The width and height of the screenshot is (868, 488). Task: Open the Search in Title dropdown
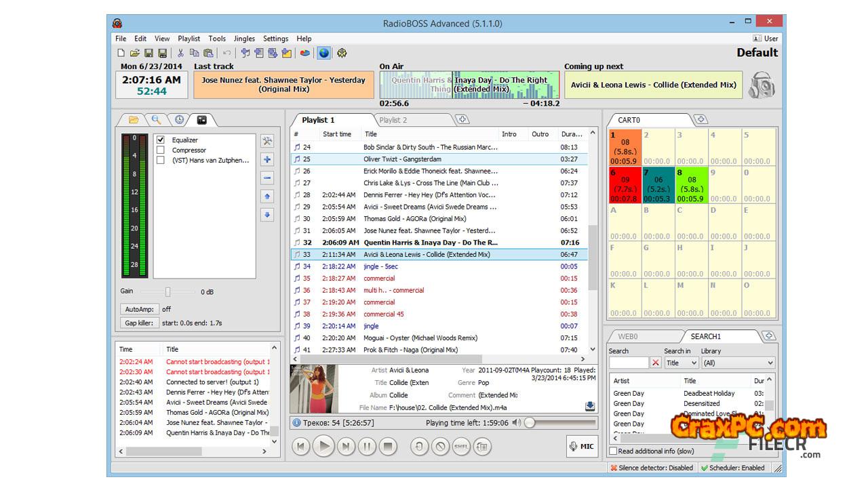tap(681, 363)
